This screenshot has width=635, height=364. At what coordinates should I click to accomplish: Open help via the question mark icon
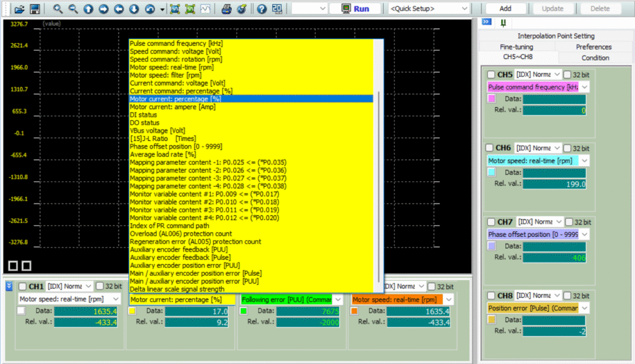click(x=262, y=9)
